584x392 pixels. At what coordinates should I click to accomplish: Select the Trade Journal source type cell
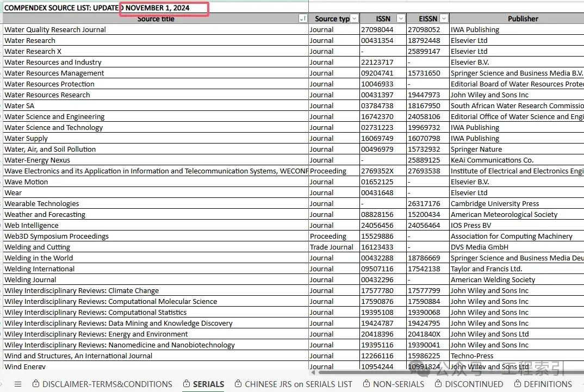pos(334,247)
